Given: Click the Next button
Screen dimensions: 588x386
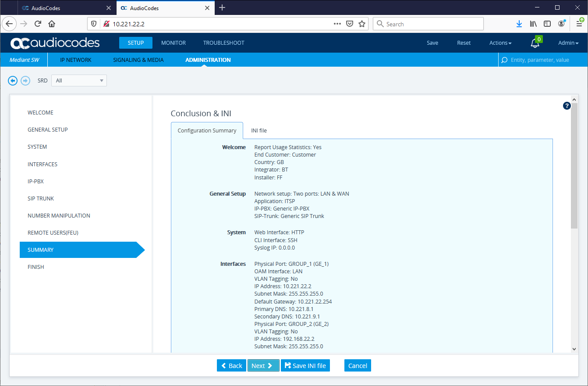Looking at the screenshot, I should (x=263, y=366).
